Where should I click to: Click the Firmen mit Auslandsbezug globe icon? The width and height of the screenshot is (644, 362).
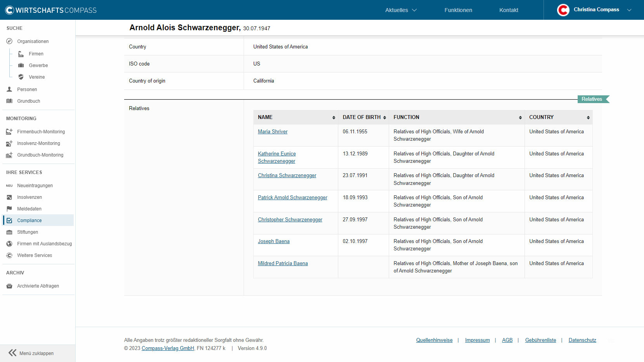(x=9, y=243)
